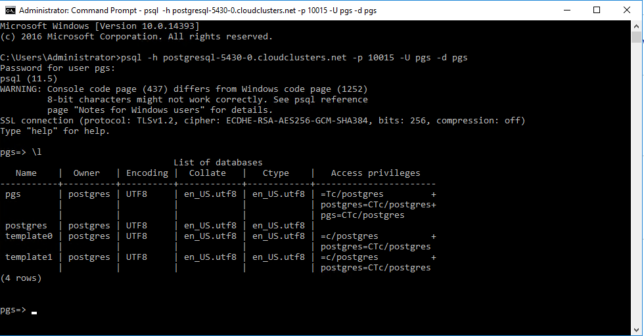Click the scrollbar up arrow
The image size is (644, 336).
point(637,26)
